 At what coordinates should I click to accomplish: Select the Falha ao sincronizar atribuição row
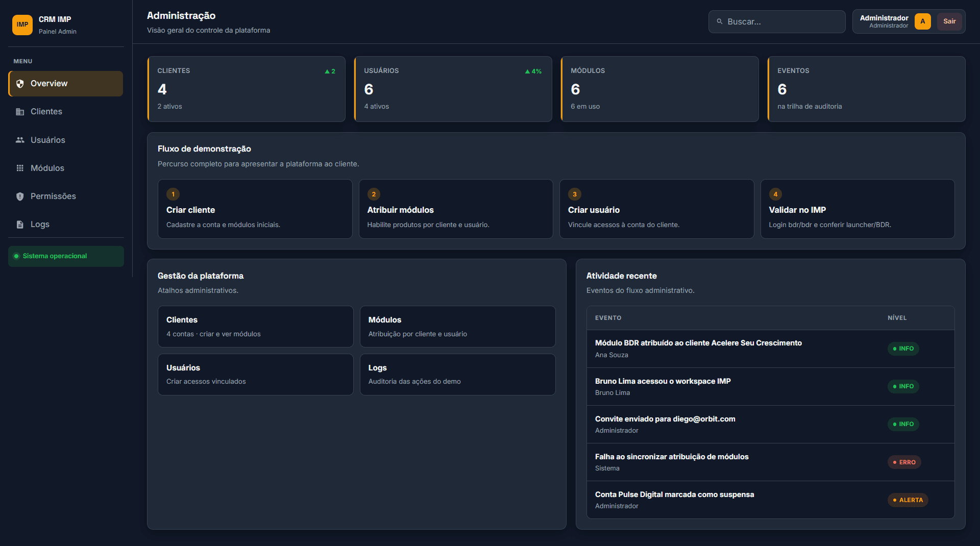[770, 462]
